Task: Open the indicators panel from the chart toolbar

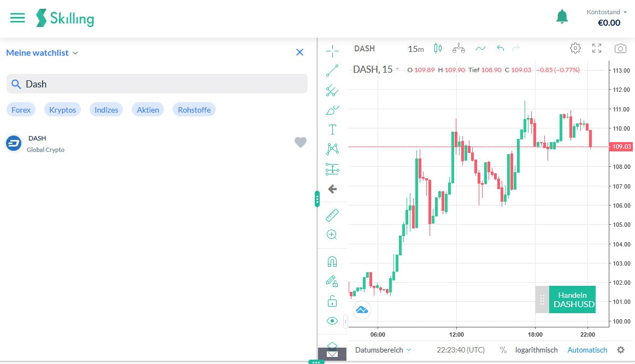Action: pyautogui.click(x=480, y=49)
